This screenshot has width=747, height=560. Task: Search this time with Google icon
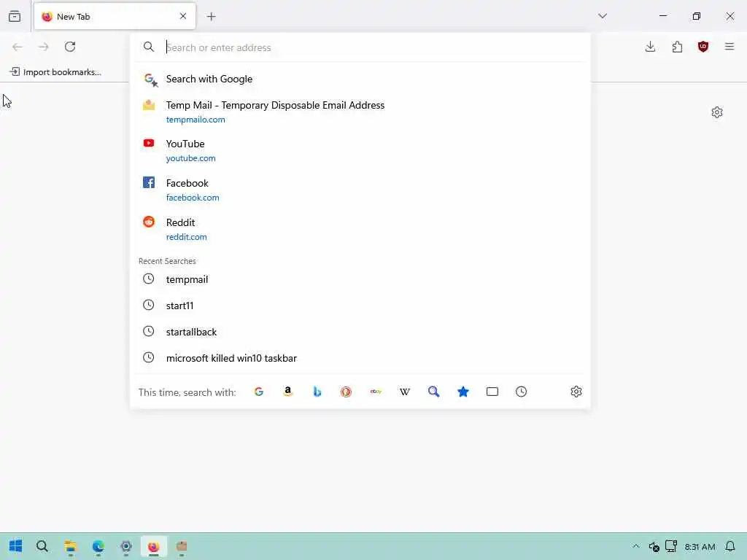pos(259,392)
